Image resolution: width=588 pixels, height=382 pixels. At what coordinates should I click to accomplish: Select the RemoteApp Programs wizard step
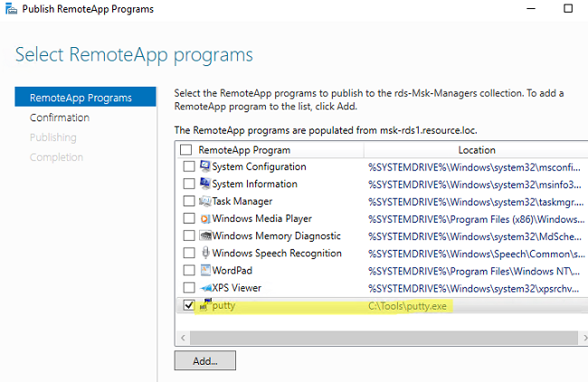[x=85, y=97]
